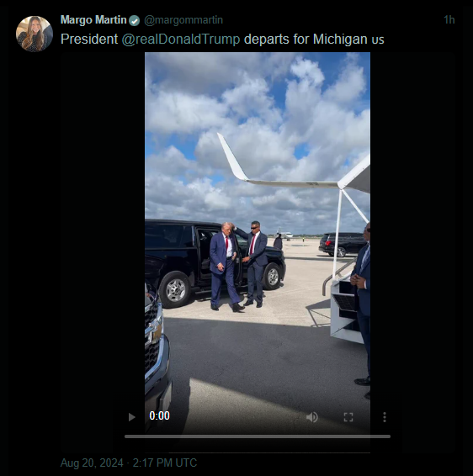Click the Aug 20, 2024 date text

tap(92, 463)
